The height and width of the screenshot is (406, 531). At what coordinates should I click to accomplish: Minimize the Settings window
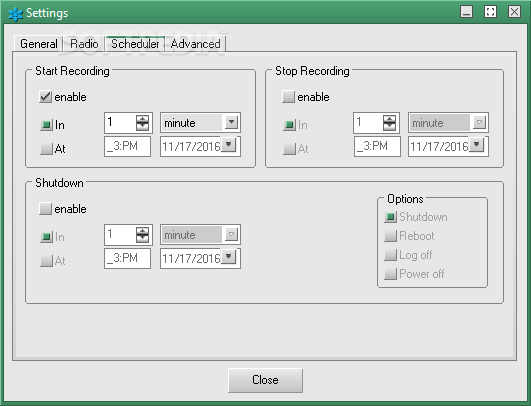(467, 12)
